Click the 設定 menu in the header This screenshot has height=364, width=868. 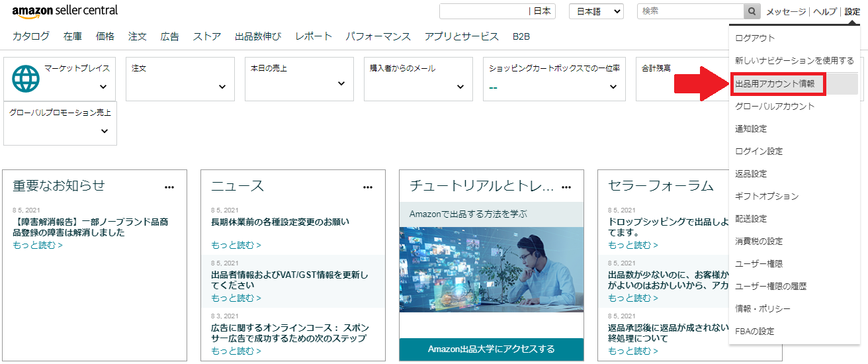point(852,12)
